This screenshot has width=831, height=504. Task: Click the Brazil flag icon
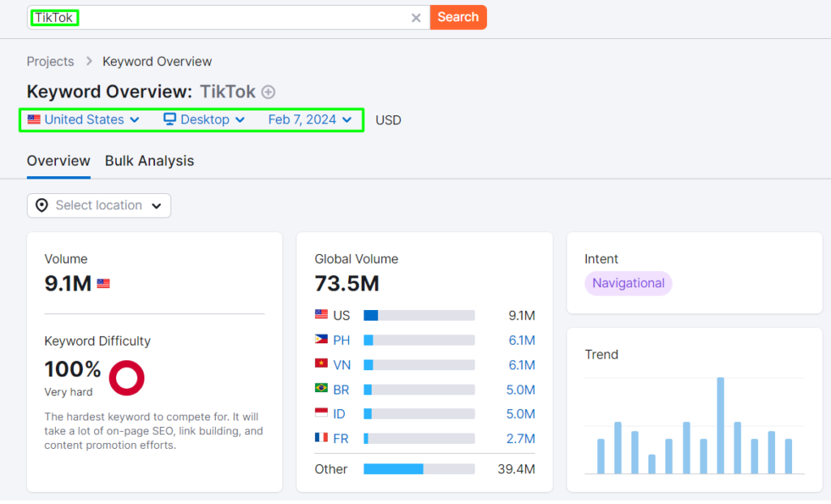tap(321, 388)
